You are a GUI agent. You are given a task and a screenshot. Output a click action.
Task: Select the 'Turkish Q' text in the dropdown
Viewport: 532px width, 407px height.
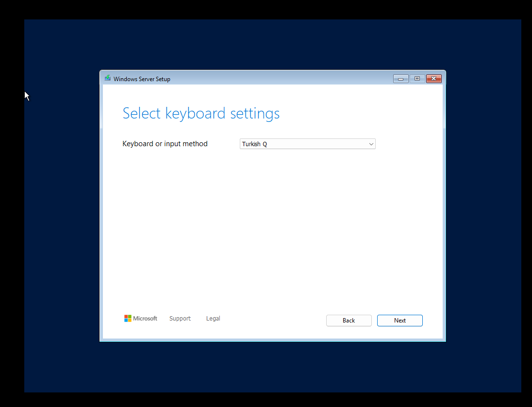[254, 144]
